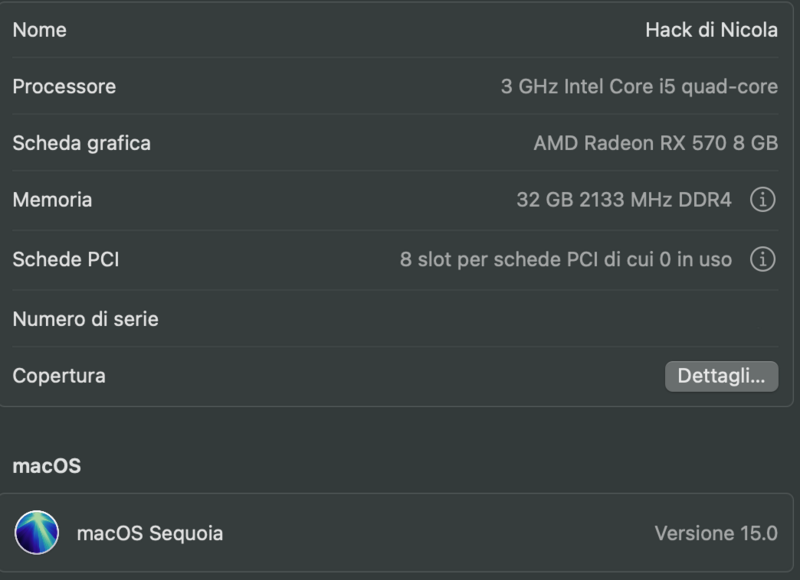Click the Schede PCI label
This screenshot has height=580, width=800.
(66, 260)
